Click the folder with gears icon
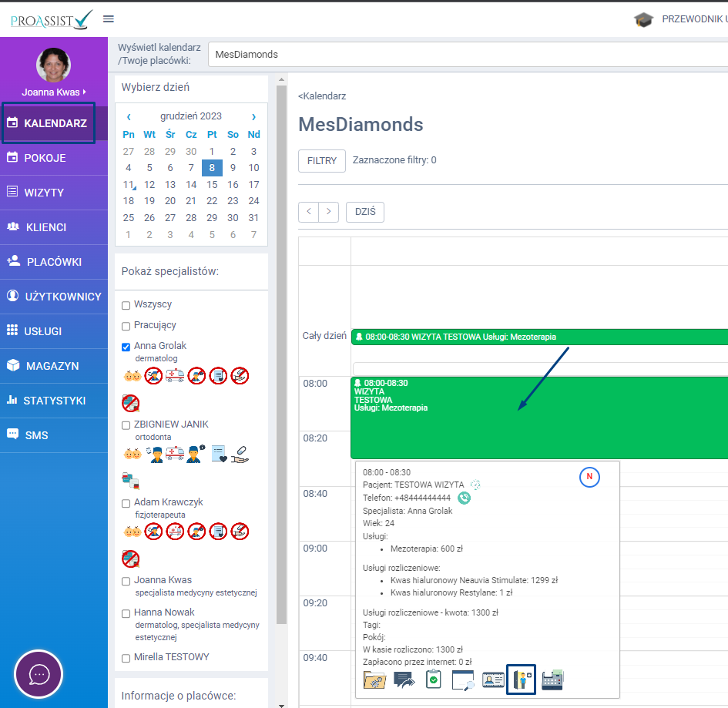 (374, 680)
